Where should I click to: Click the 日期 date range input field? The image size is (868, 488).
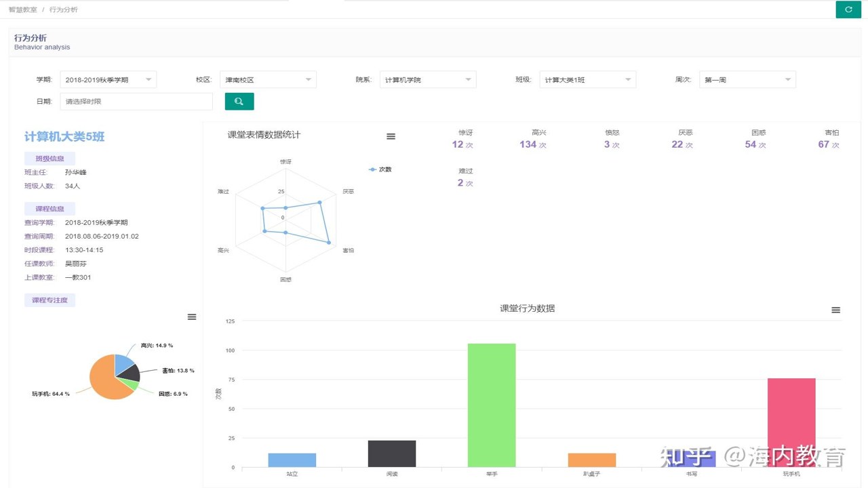click(136, 101)
